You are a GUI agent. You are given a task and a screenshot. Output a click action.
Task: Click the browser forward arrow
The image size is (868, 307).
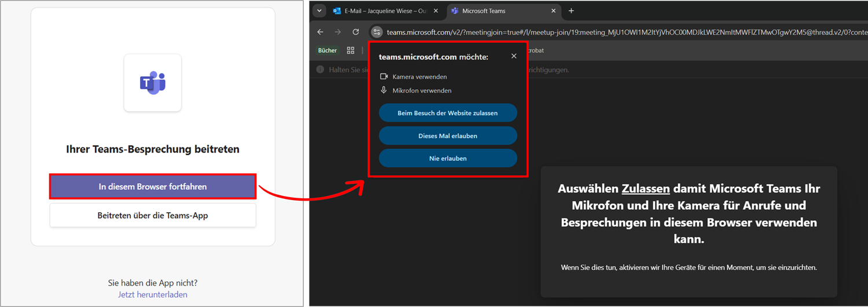click(x=338, y=32)
